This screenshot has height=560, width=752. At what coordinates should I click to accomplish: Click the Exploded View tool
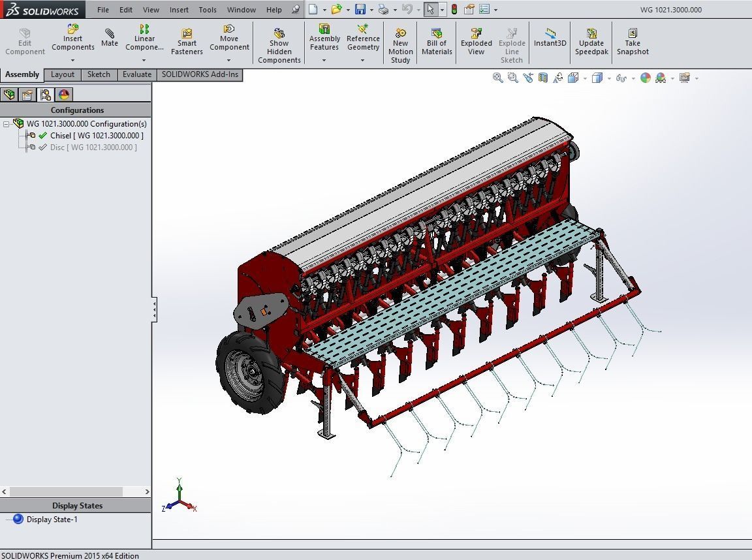[477, 41]
